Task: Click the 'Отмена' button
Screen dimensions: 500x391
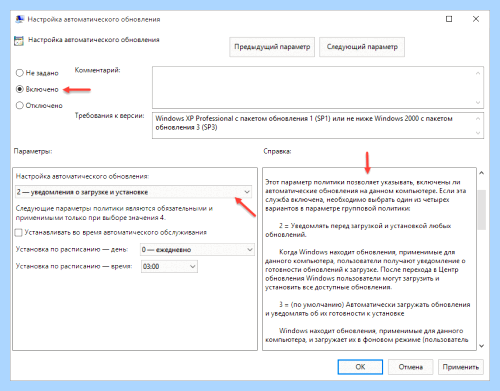Action: pos(411,367)
